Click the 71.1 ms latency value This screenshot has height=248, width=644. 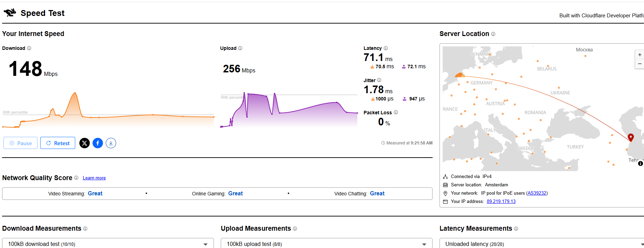coord(378,57)
